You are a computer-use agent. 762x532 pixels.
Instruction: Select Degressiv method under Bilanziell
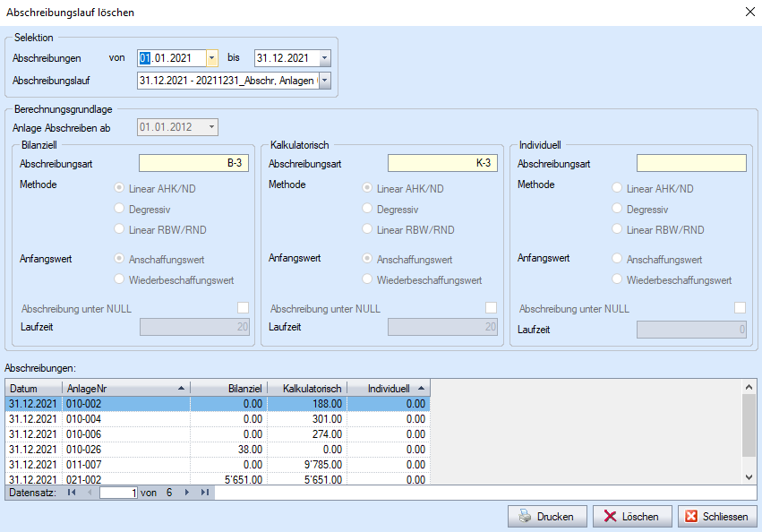pos(118,209)
